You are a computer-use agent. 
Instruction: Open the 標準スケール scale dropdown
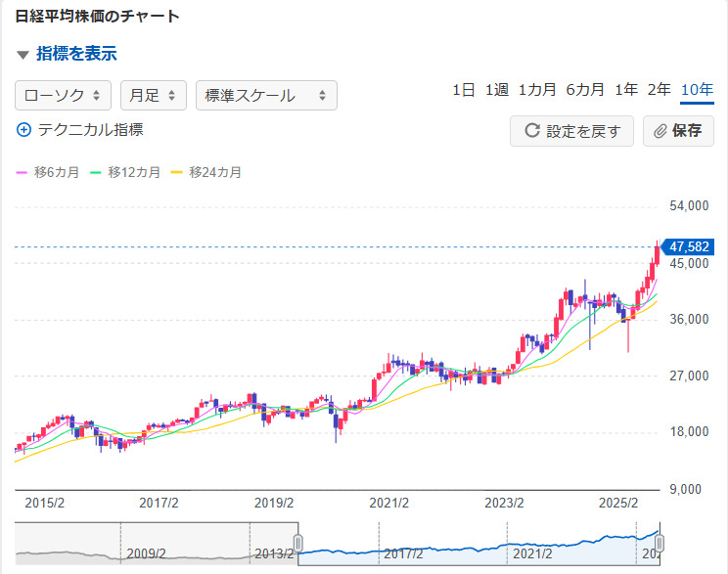pos(266,95)
